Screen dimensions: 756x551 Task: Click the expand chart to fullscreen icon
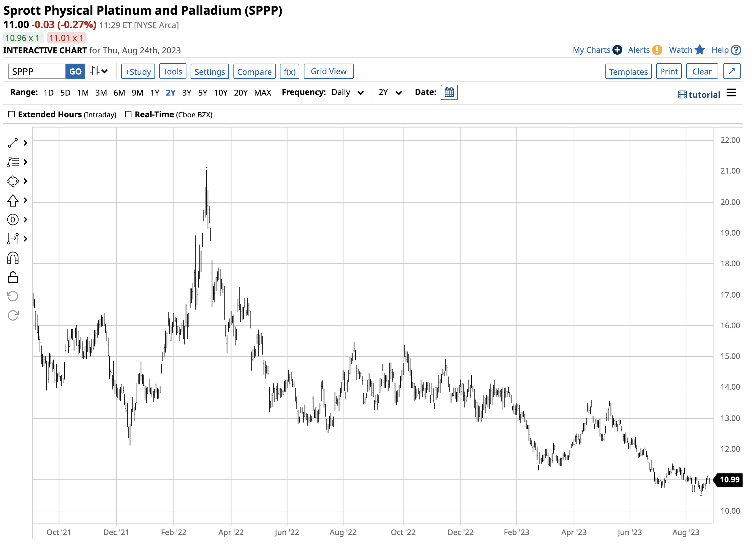[x=732, y=71]
